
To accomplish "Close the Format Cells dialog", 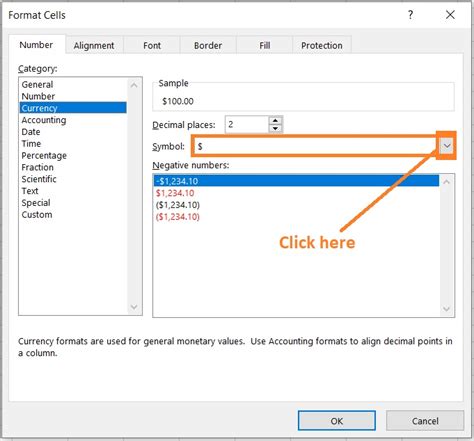I will click(450, 15).
